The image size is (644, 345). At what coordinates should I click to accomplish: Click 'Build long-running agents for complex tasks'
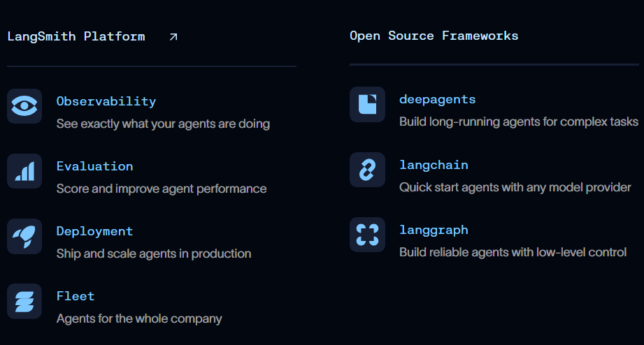[519, 122]
